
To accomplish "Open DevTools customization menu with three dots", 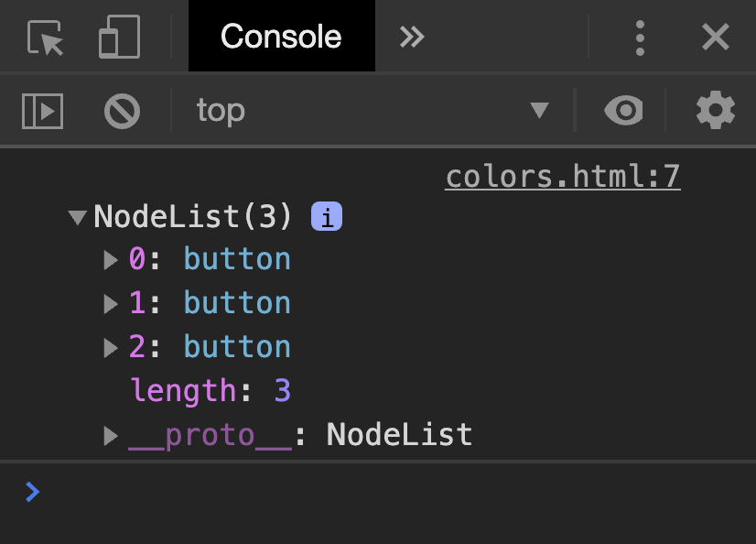I will point(640,37).
